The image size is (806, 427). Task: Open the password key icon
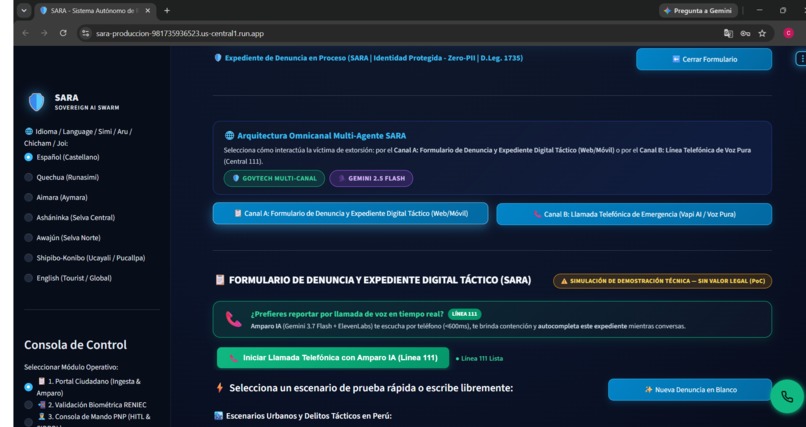pyautogui.click(x=745, y=33)
